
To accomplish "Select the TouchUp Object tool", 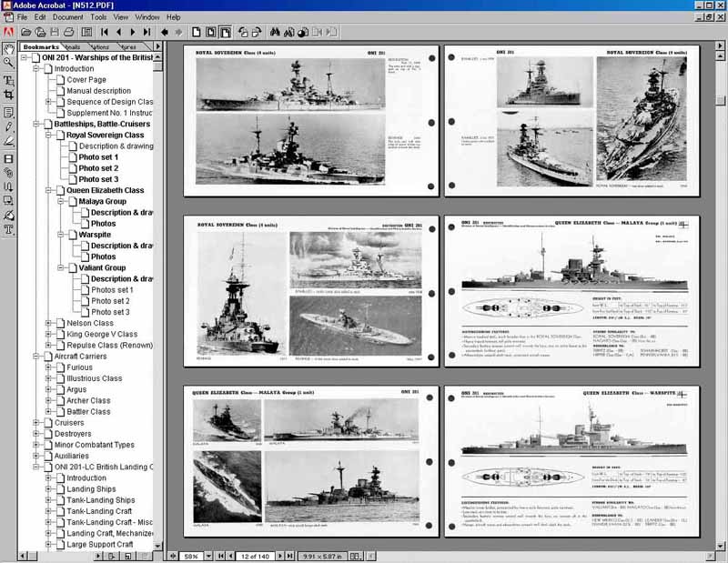I will pos(8,215).
